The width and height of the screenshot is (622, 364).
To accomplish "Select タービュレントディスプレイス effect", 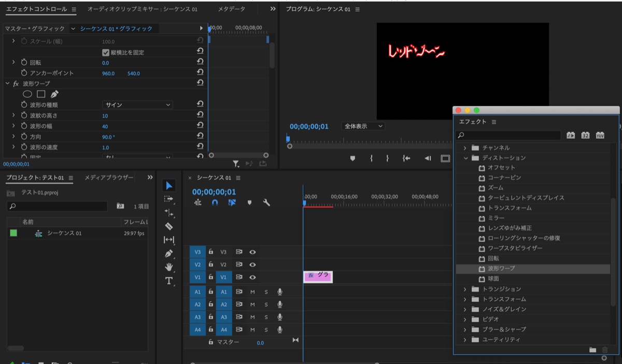I will (526, 198).
